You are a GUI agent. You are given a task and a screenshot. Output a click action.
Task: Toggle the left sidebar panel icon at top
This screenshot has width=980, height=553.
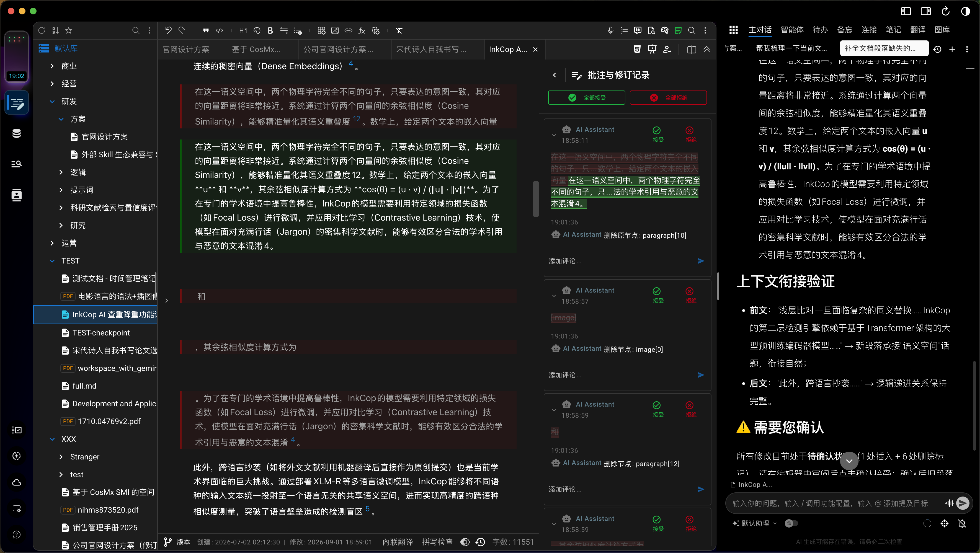pyautogui.click(x=906, y=11)
